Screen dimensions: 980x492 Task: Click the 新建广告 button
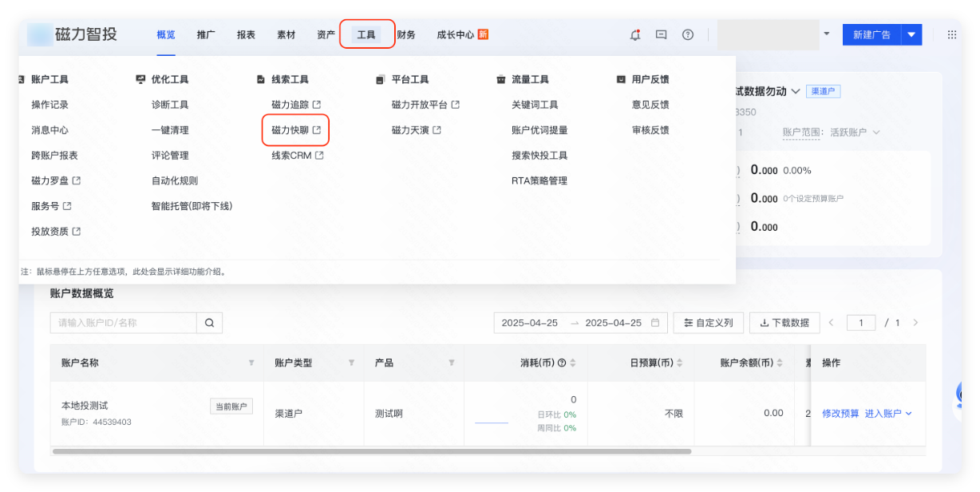(871, 34)
